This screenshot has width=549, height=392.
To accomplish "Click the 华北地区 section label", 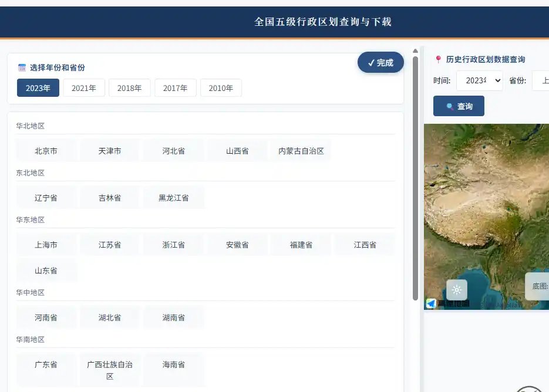I will coord(30,126).
